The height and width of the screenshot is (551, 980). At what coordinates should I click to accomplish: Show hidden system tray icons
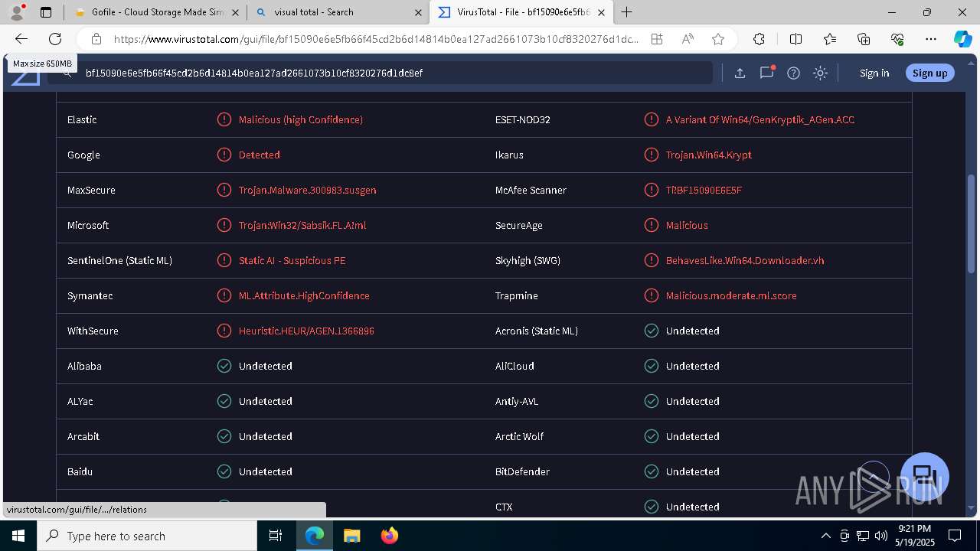(825, 536)
